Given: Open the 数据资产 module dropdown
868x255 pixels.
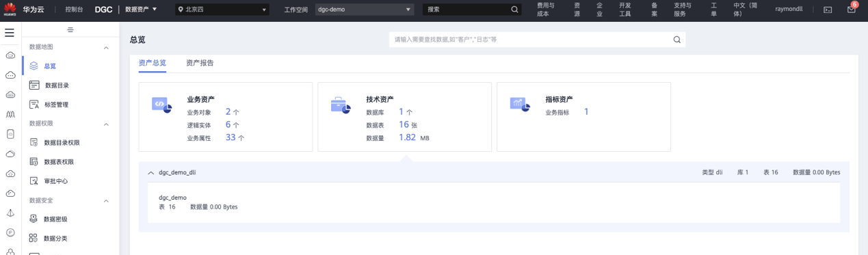Looking at the screenshot, I should click(141, 10).
